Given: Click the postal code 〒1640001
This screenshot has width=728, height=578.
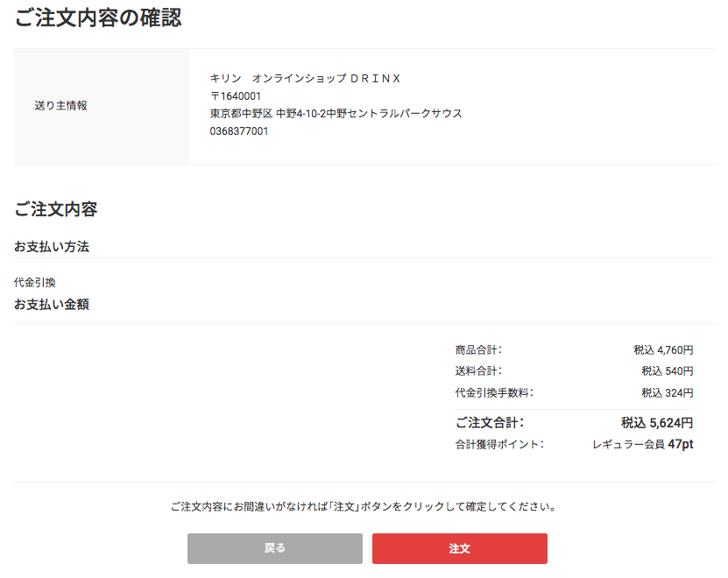Looking at the screenshot, I should click(236, 96).
